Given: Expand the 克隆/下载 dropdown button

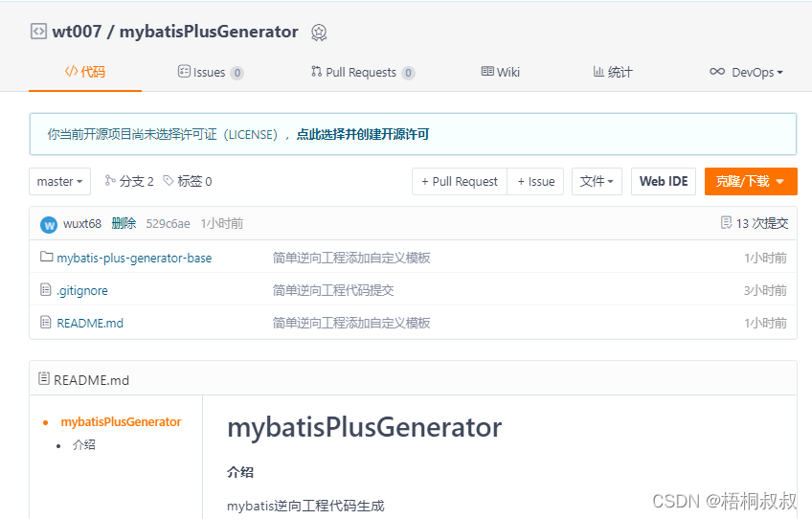Looking at the screenshot, I should click(751, 181).
